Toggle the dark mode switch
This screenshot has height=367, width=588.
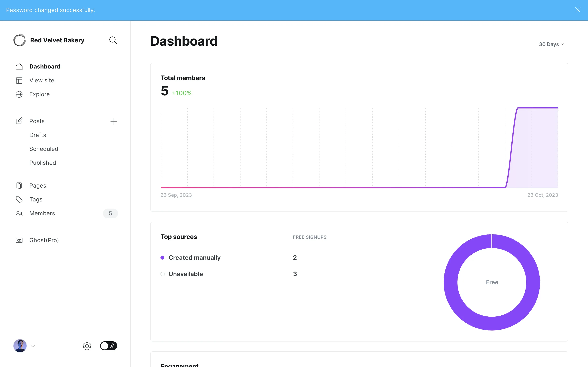(x=109, y=346)
